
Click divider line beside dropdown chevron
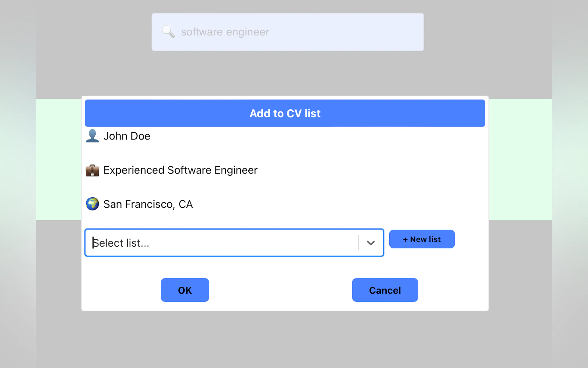[x=358, y=243]
